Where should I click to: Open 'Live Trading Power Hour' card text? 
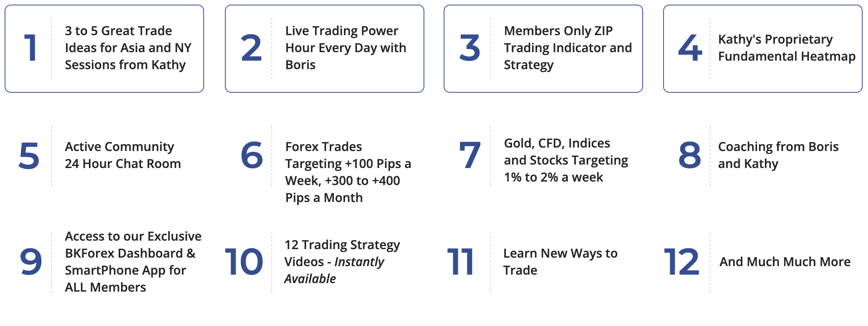(345, 48)
